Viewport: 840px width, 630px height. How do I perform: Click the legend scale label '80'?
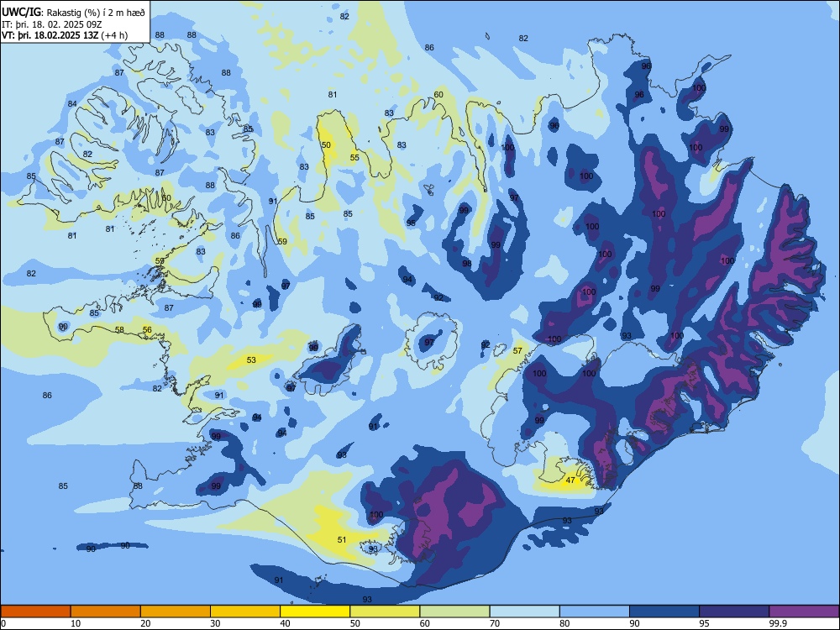click(x=564, y=623)
